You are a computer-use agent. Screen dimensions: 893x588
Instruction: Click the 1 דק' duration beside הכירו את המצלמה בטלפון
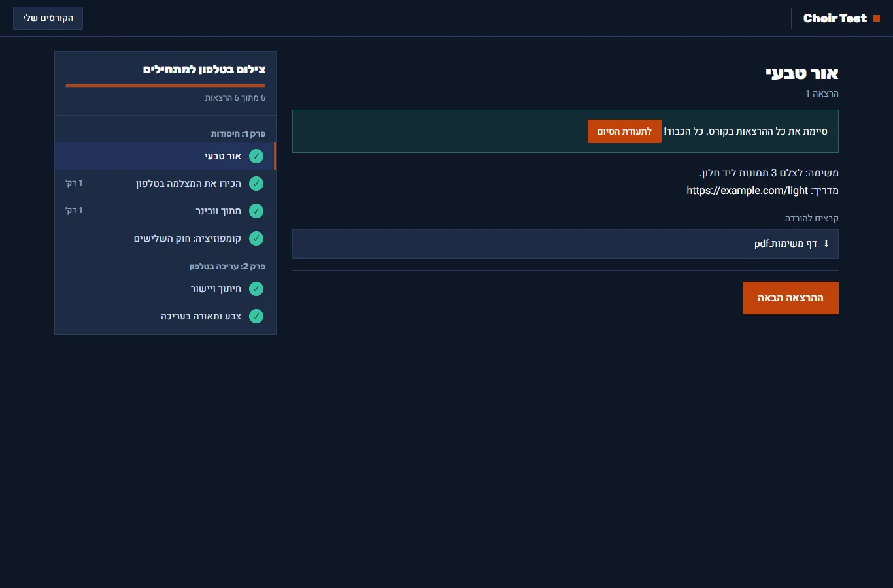coord(74,184)
